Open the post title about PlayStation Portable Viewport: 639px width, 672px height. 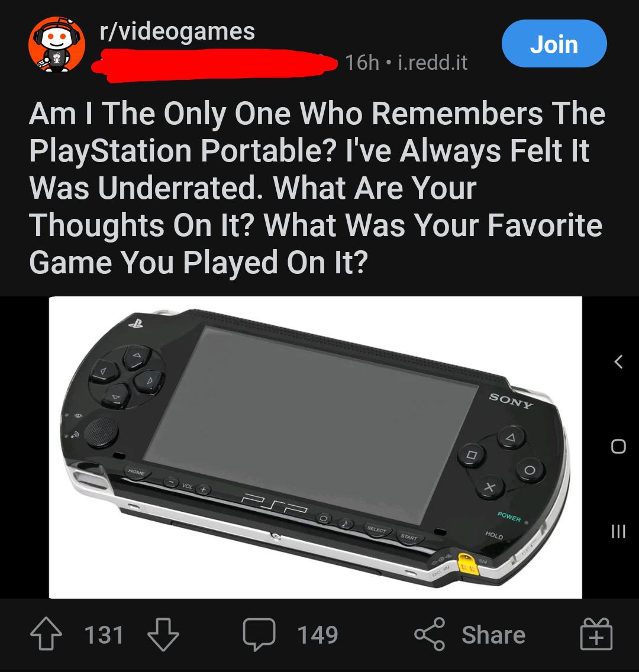pos(317,188)
